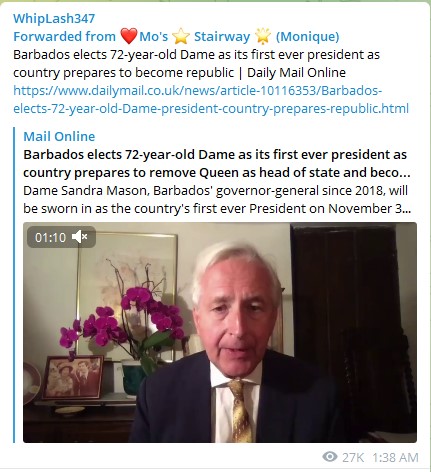
Task: Click the blue link preview side bar
Action: tap(14, 285)
